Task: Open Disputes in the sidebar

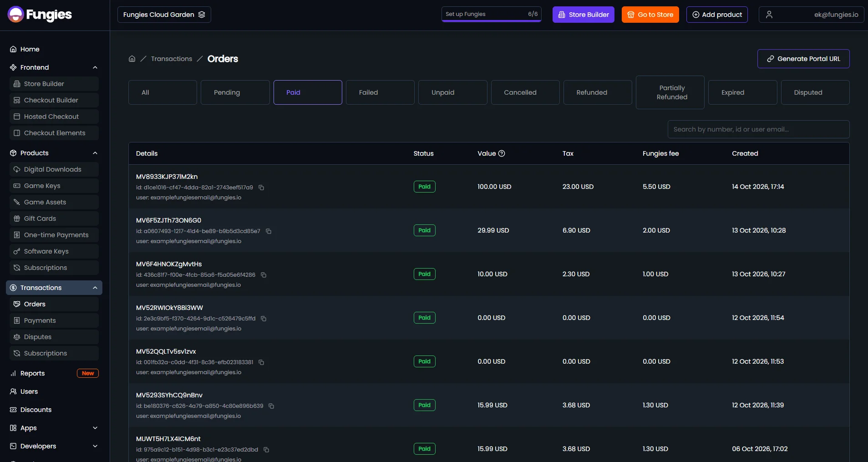Action: pos(54,337)
